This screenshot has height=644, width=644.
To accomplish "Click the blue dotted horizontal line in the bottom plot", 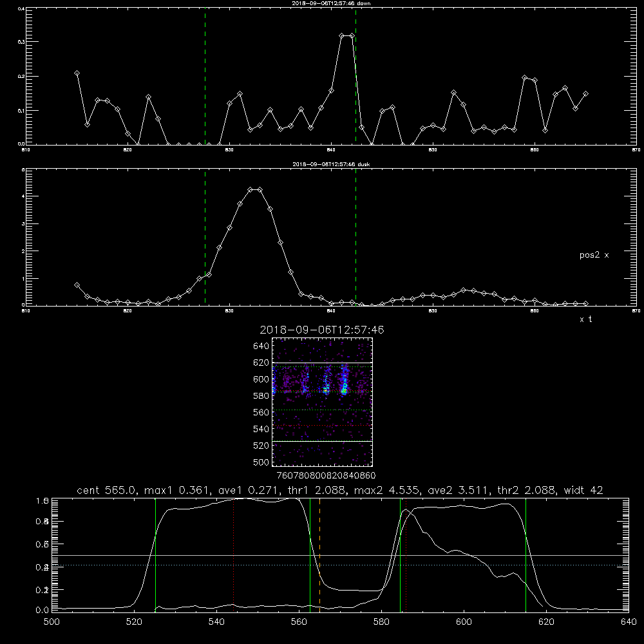I will tap(340, 565).
